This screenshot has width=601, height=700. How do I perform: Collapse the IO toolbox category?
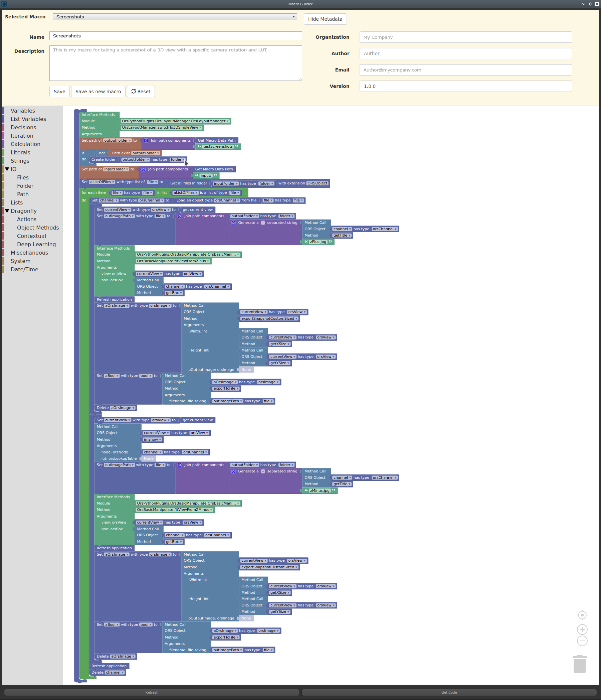coord(7,169)
